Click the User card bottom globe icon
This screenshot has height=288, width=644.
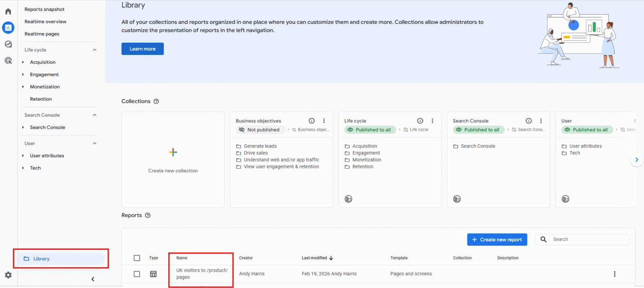[x=565, y=199]
